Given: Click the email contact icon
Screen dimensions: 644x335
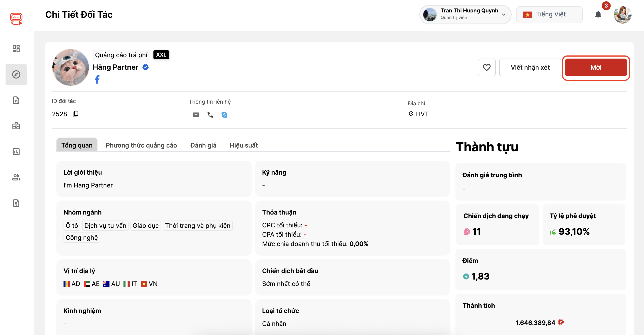Looking at the screenshot, I should (x=196, y=115).
